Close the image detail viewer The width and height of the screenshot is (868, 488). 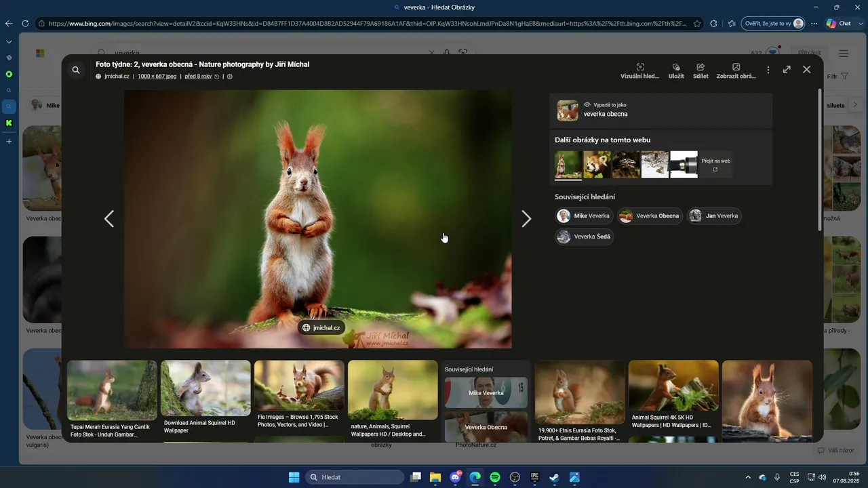[806, 69]
